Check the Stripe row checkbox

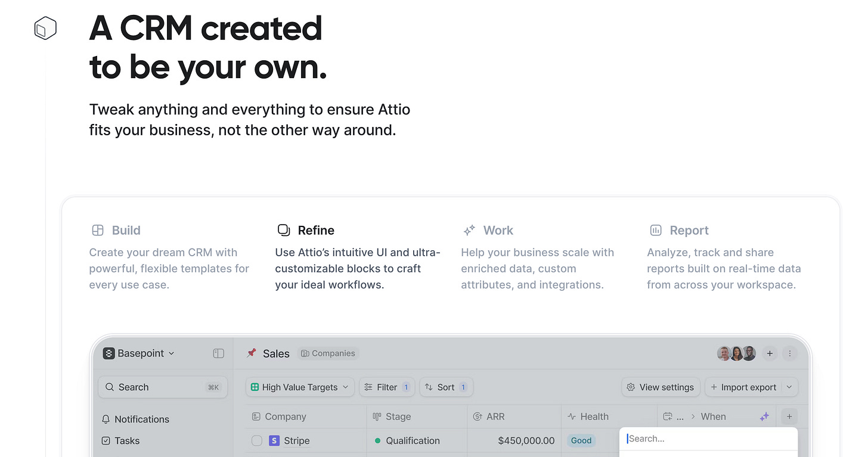(x=257, y=441)
